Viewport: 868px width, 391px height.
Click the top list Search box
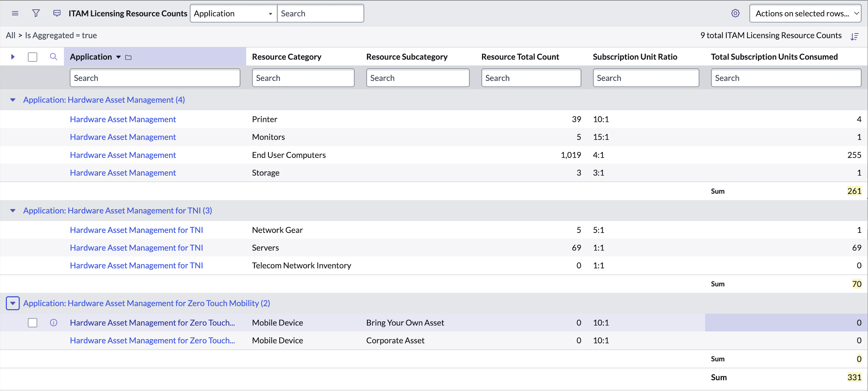tap(320, 13)
